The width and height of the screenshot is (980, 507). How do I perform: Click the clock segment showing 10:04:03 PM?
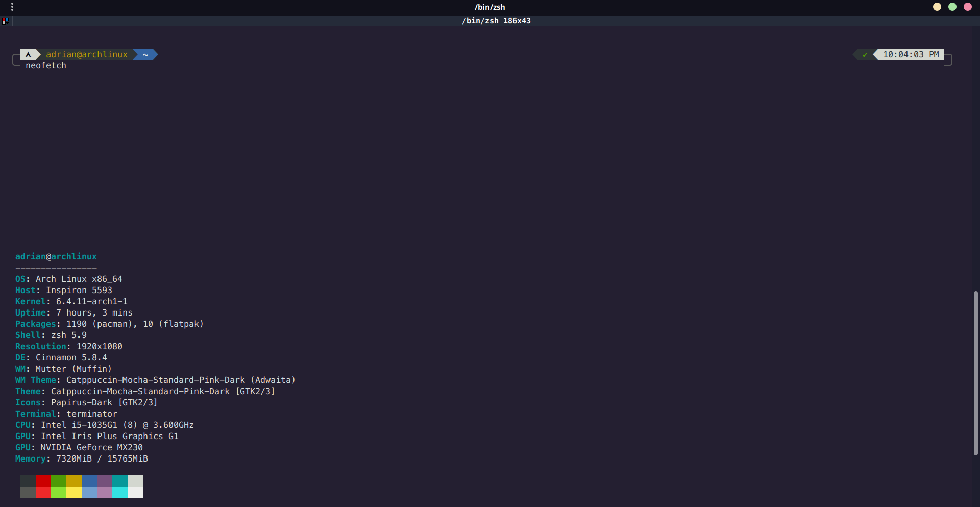click(911, 54)
